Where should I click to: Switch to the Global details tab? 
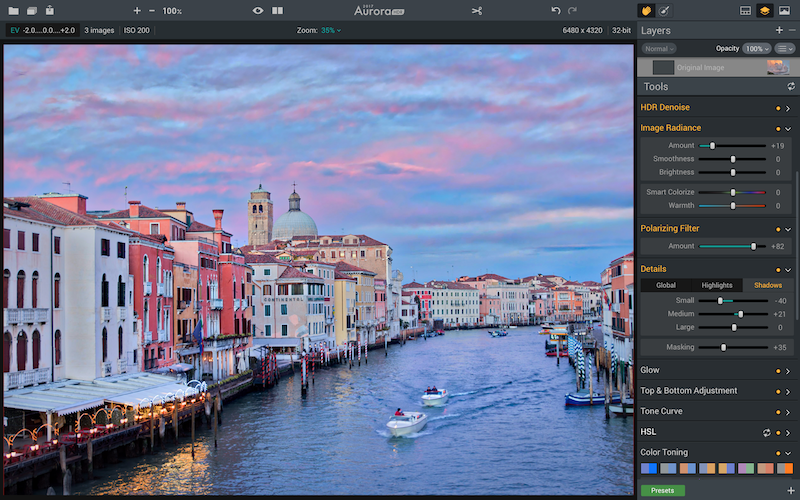pyautogui.click(x=666, y=285)
